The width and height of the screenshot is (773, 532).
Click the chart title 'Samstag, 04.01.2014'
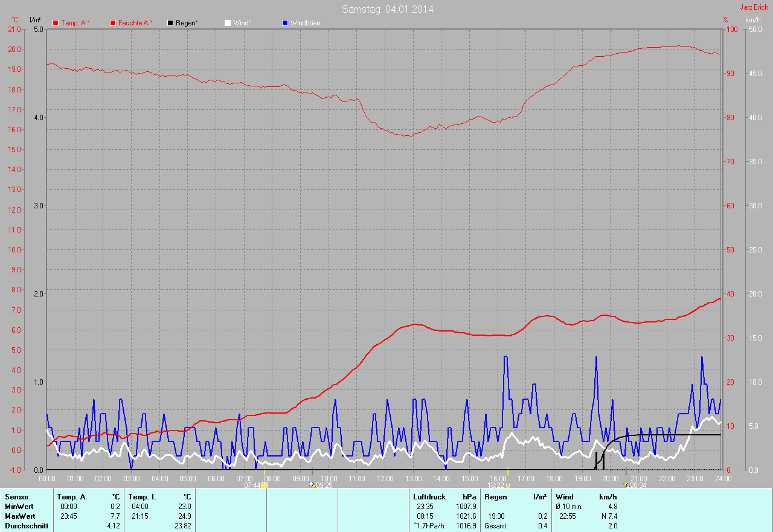[387, 9]
